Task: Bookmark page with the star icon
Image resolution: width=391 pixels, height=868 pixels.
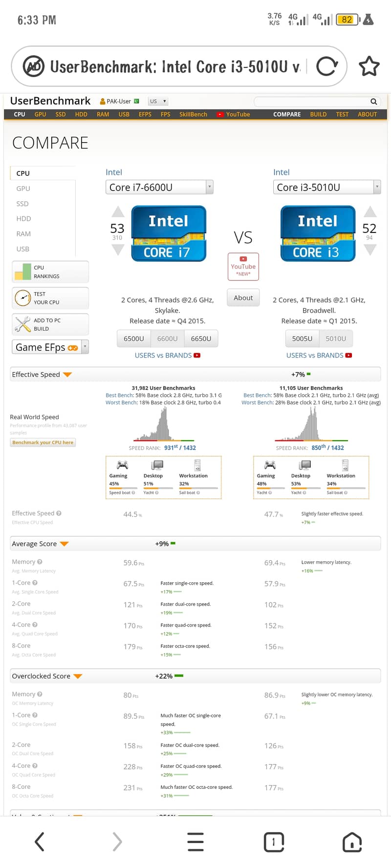Action: point(369,66)
